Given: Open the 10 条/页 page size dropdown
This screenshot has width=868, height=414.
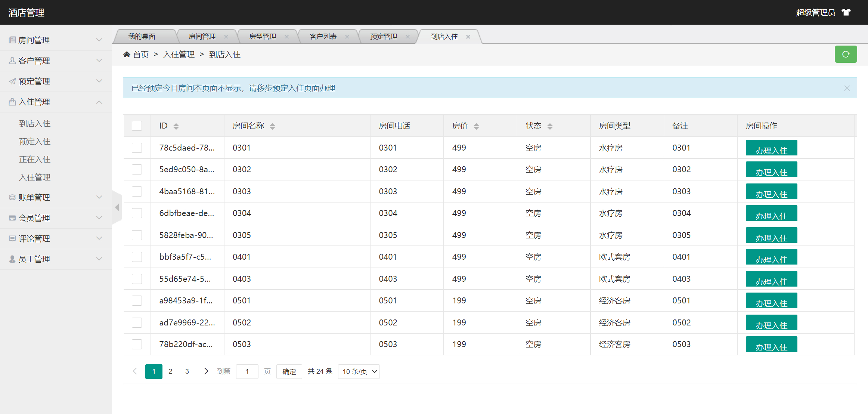Looking at the screenshot, I should [x=359, y=371].
